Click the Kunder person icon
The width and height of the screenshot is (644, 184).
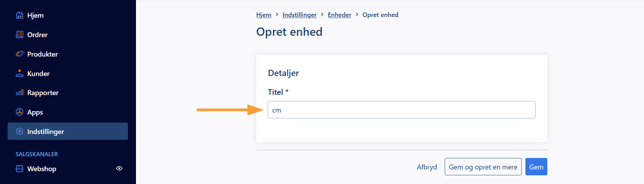click(x=19, y=73)
